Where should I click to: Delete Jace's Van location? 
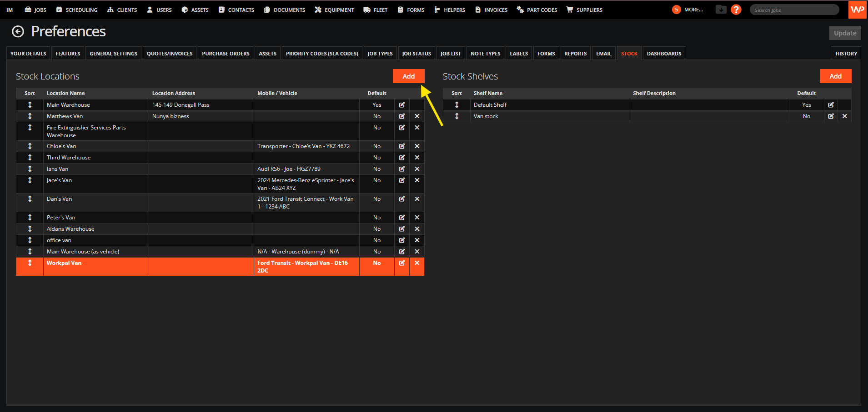[x=417, y=180]
